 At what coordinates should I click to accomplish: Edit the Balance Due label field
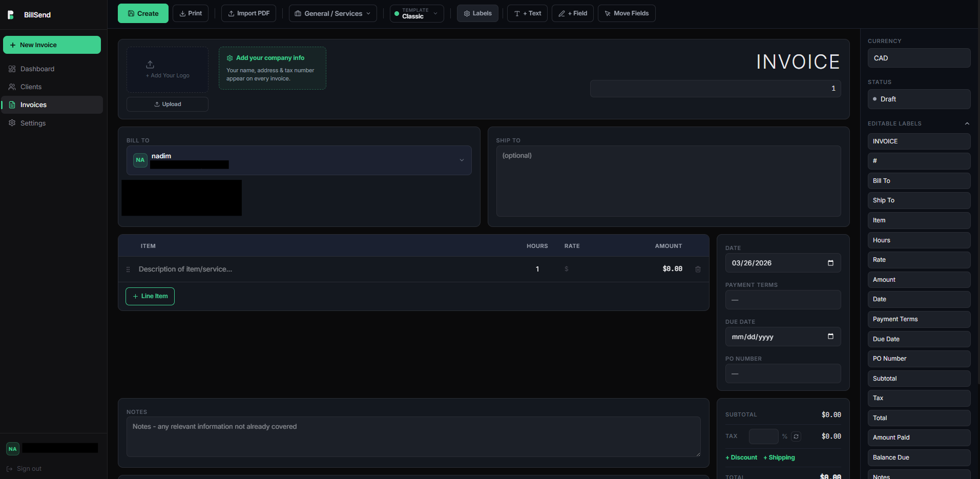click(919, 457)
